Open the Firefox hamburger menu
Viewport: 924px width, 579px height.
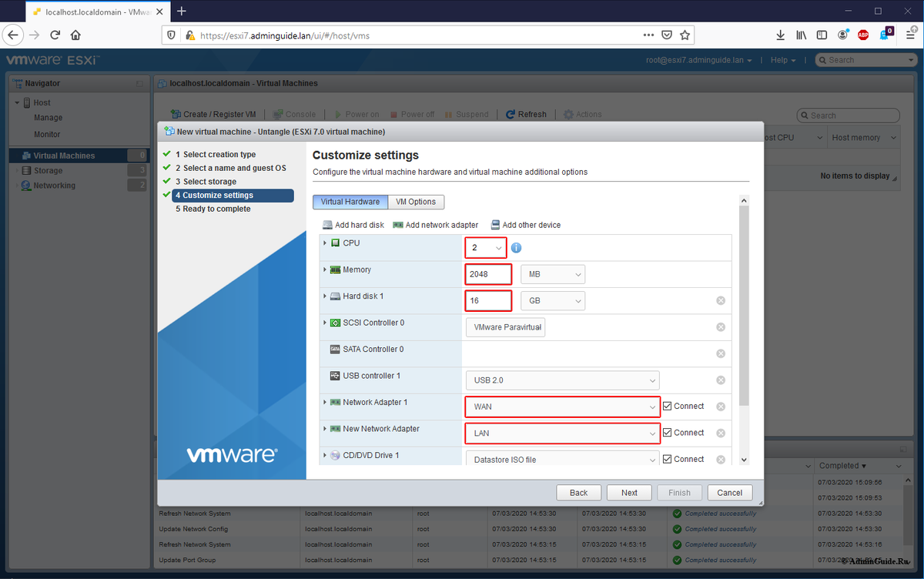(909, 35)
